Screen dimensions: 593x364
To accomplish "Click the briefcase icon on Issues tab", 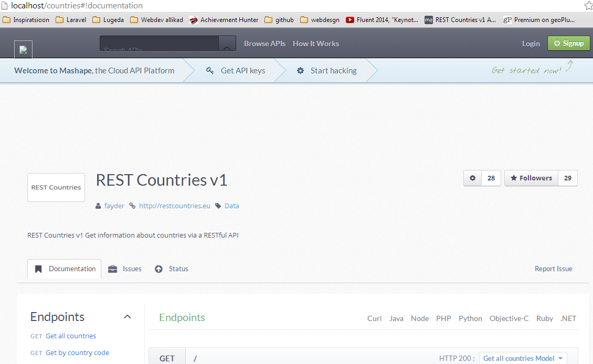I will pyautogui.click(x=112, y=269).
